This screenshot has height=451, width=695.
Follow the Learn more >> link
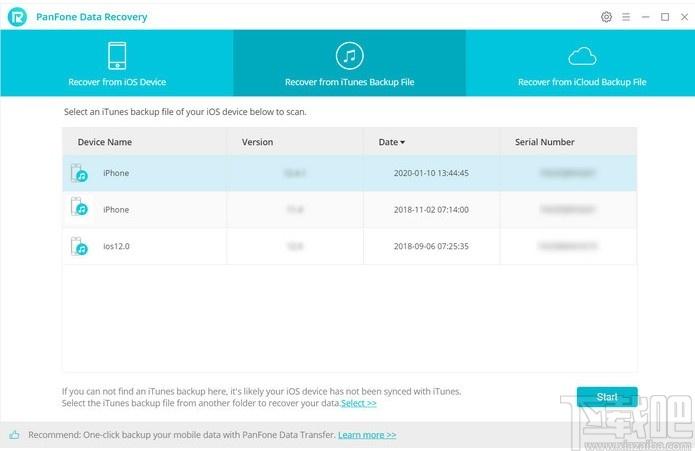pos(367,435)
